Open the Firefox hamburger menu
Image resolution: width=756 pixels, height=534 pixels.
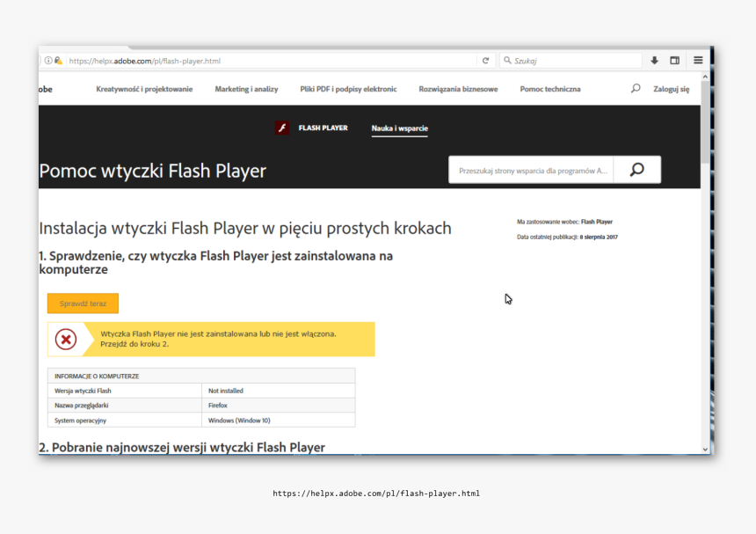[x=698, y=61]
